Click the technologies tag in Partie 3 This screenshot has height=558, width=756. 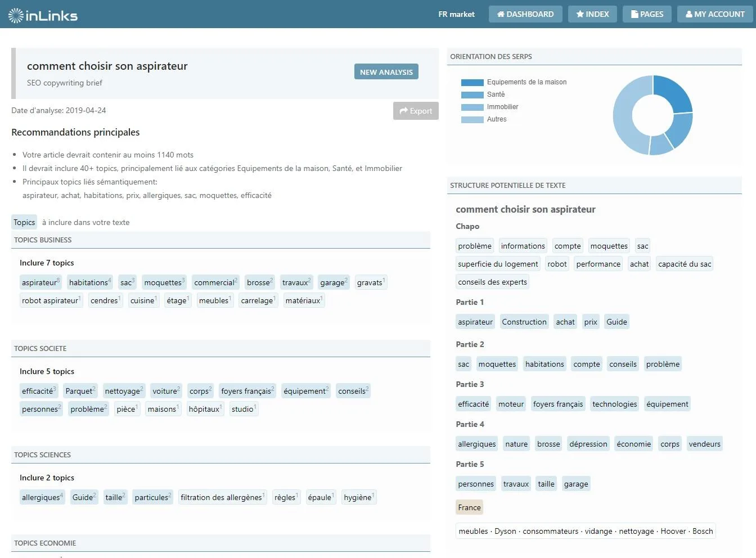[614, 404]
